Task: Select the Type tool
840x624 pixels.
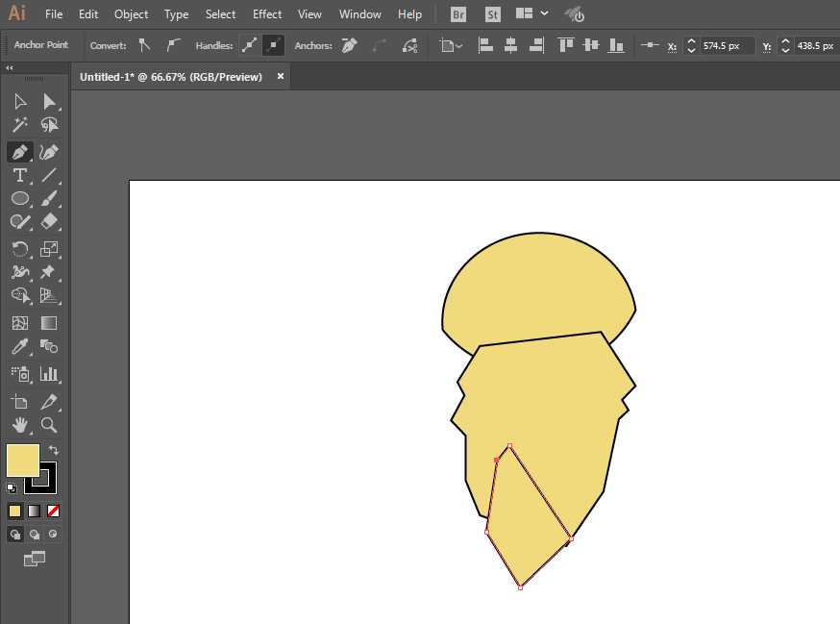Action: click(x=19, y=175)
